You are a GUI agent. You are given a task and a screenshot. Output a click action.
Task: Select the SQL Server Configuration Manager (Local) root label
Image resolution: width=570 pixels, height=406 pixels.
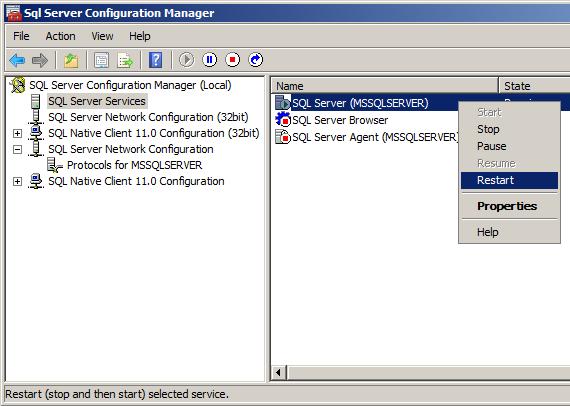130,85
